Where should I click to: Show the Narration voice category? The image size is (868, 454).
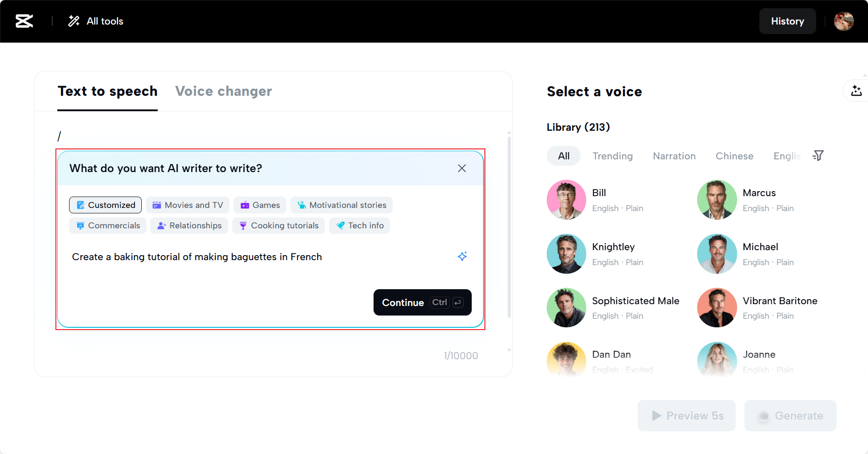pos(674,156)
